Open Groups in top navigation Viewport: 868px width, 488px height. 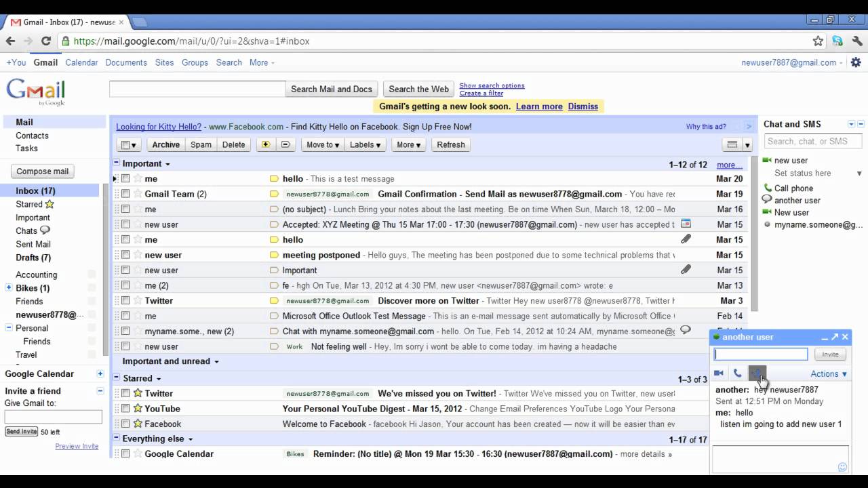(195, 62)
